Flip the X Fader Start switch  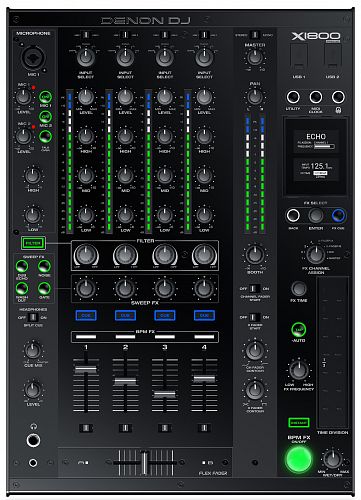(255, 317)
